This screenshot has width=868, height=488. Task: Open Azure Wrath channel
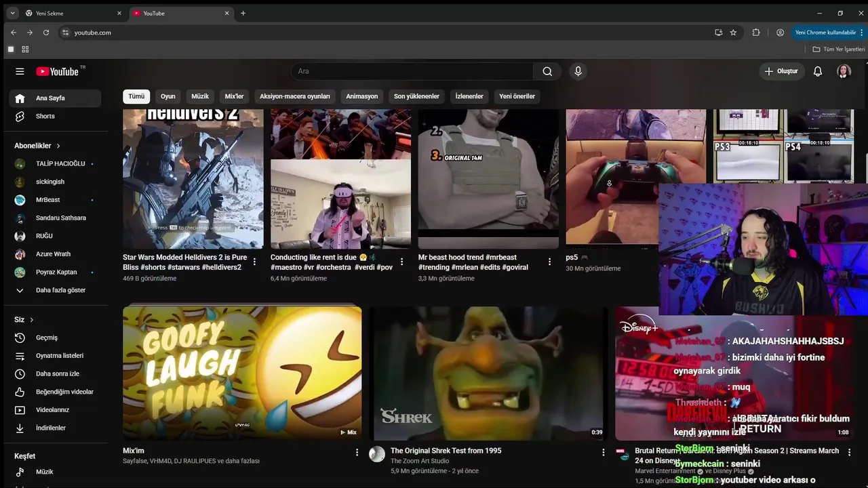point(55,254)
